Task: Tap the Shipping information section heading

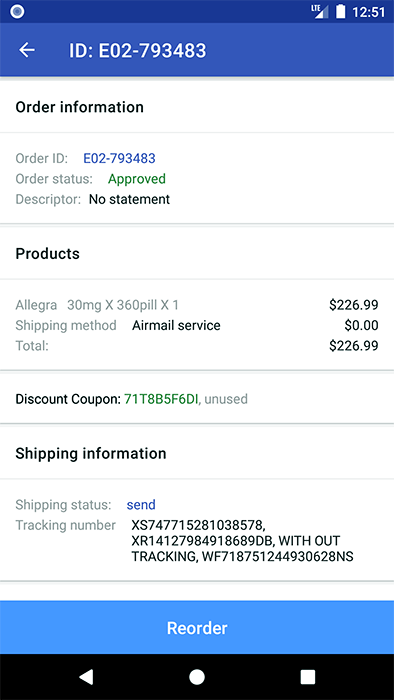Action: 91,453
